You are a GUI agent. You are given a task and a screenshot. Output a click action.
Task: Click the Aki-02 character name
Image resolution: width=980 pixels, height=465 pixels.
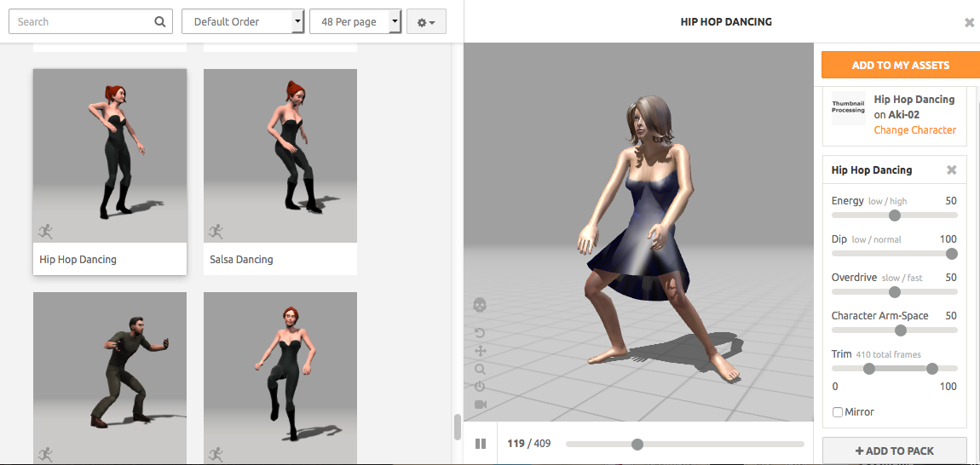pos(904,114)
